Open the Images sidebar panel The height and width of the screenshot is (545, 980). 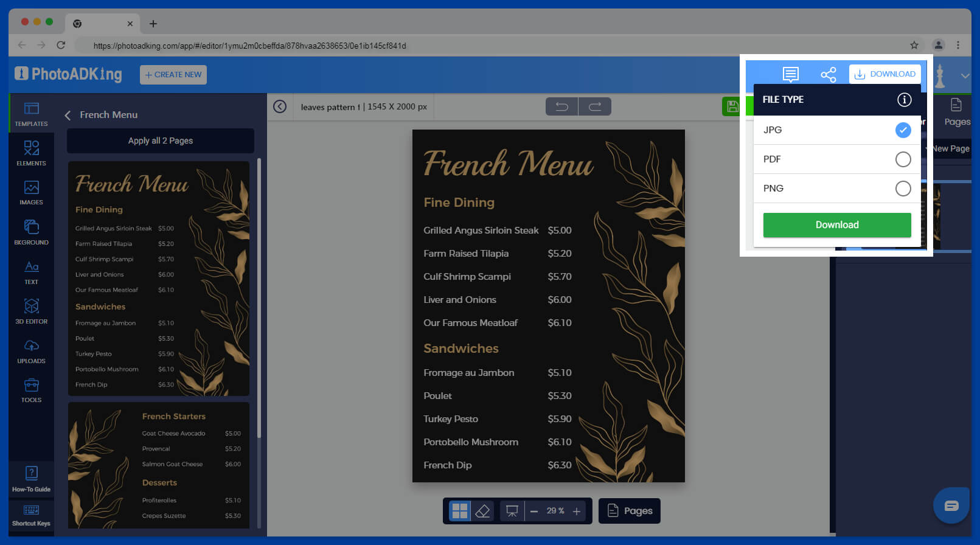point(31,193)
